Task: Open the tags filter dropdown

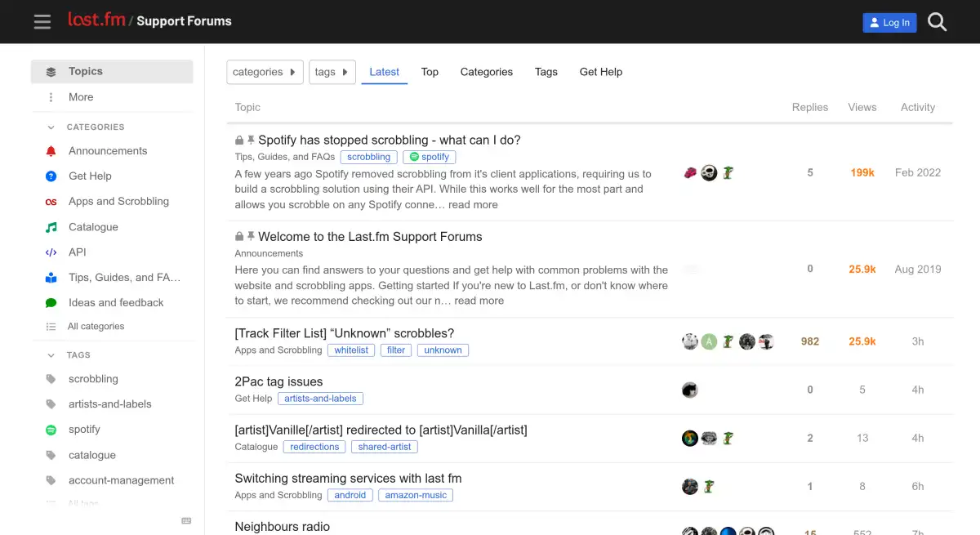Action: click(332, 72)
